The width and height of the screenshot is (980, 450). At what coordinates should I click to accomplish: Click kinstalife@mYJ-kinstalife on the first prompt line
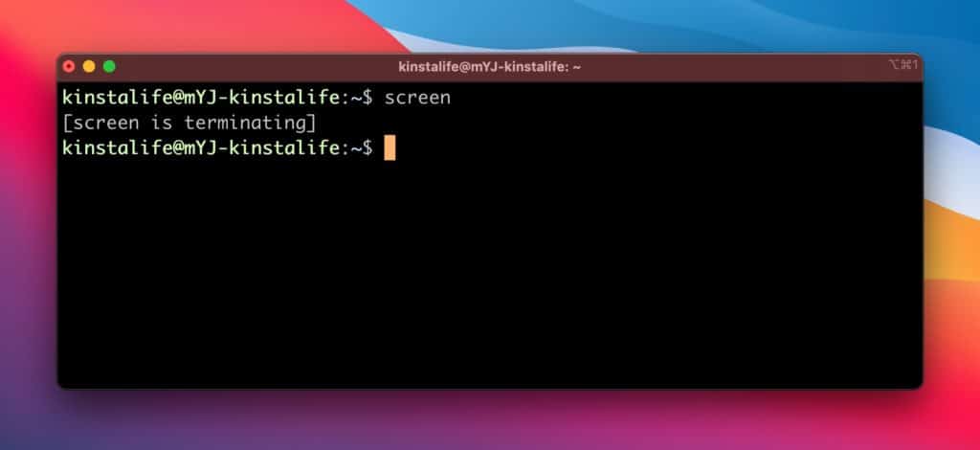[x=201, y=98]
